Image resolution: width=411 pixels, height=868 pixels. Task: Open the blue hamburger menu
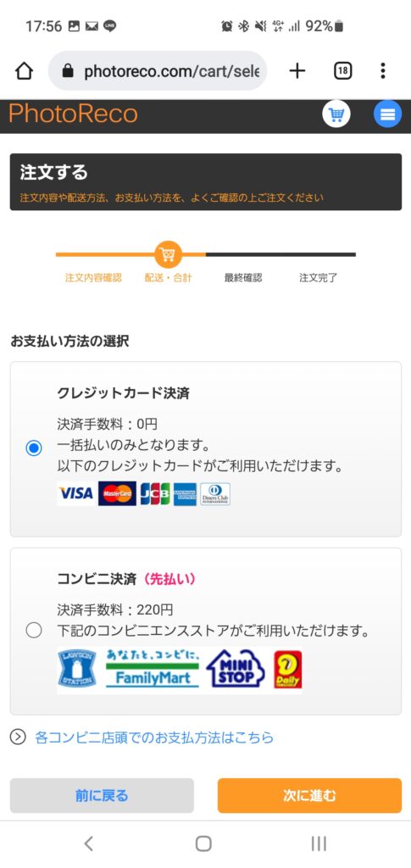coord(388,114)
